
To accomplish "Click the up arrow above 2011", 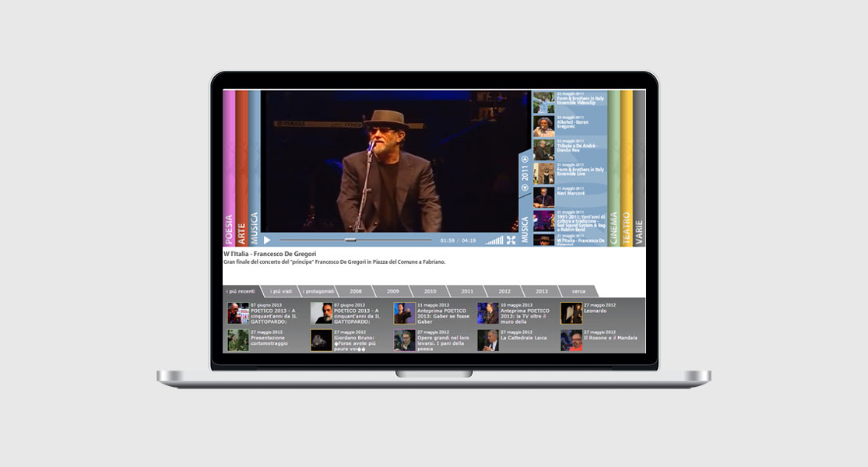I will tap(525, 160).
